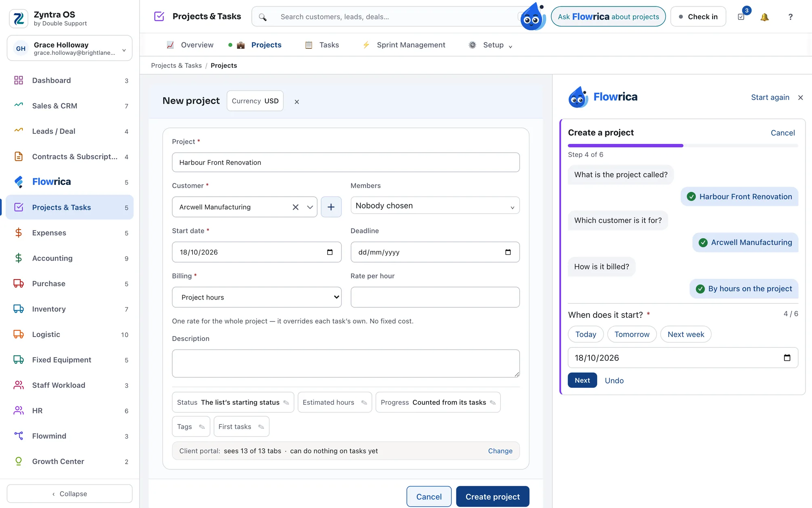Close the Flowrica assistant panel
The height and width of the screenshot is (508, 812).
pyautogui.click(x=800, y=98)
